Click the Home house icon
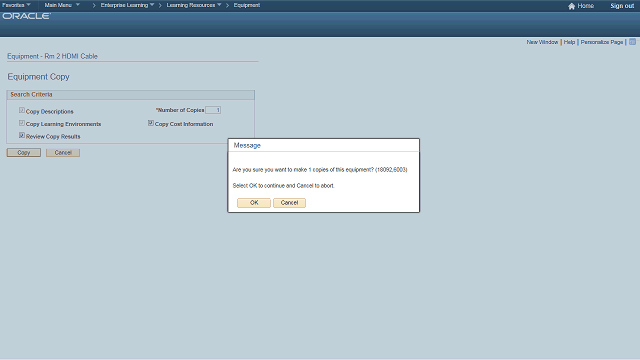This screenshot has height=360, width=640. [571, 6]
